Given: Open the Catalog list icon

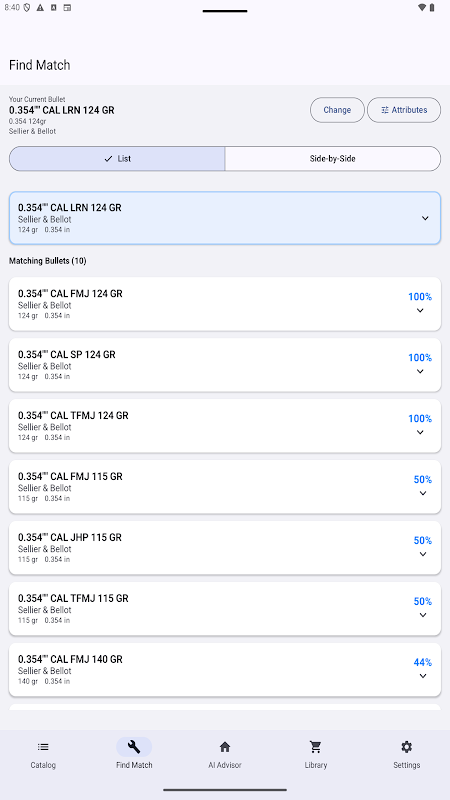Looking at the screenshot, I should 43,747.
